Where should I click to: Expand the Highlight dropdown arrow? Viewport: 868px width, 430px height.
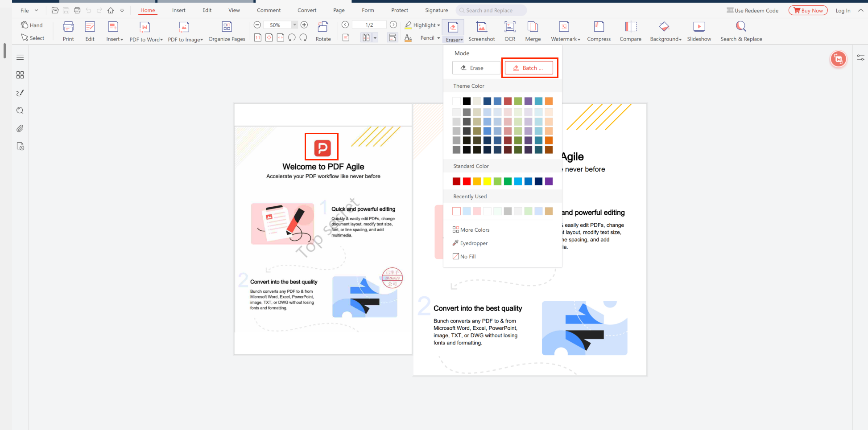click(x=438, y=25)
